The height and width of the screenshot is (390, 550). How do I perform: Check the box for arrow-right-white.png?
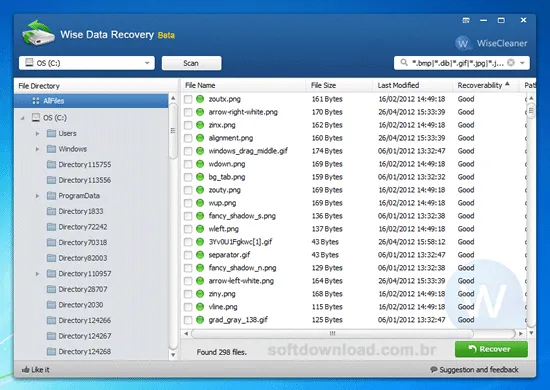(188, 112)
